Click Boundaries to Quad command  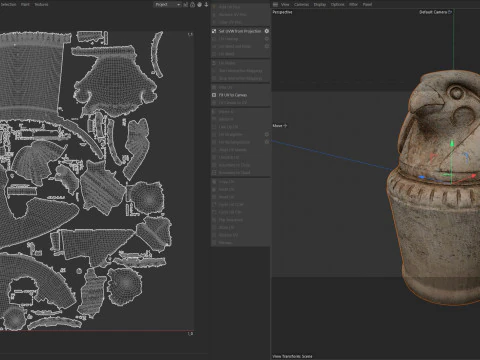click(x=234, y=173)
